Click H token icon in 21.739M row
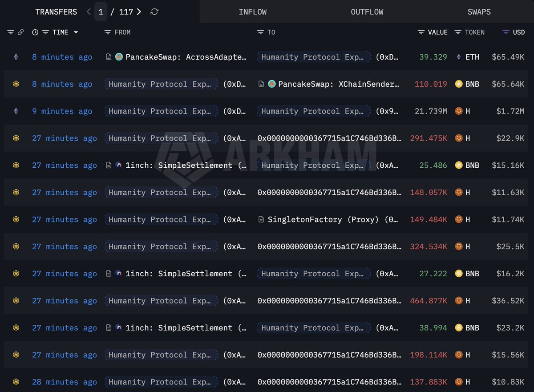The width and height of the screenshot is (534, 392). pyautogui.click(x=459, y=111)
